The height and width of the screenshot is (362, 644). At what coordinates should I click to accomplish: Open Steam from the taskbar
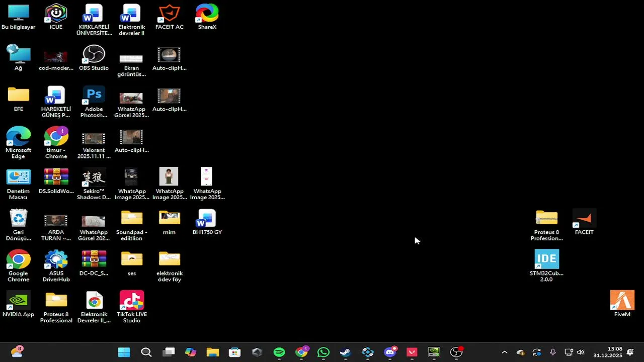346,352
